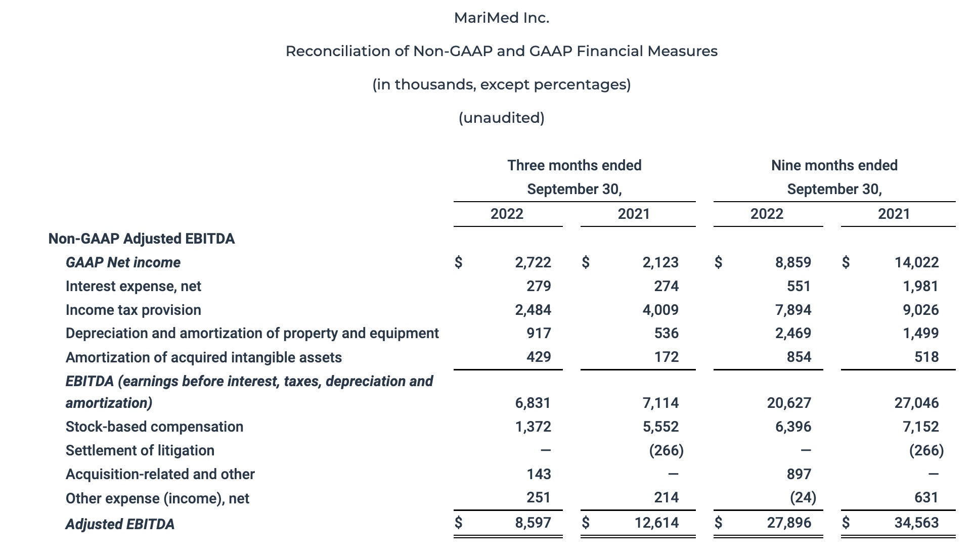973x560 pixels.
Task: Click the 8,597 Adjusted EBITDA value
Action: (533, 523)
